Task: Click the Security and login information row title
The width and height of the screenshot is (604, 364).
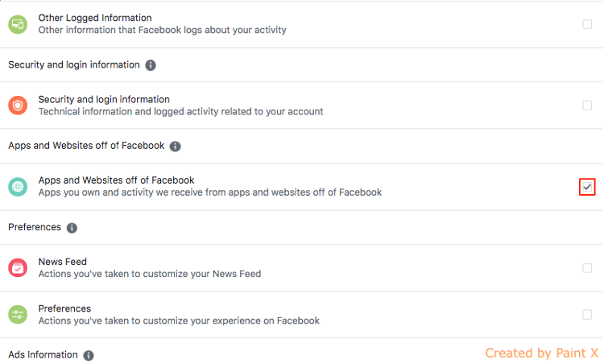Action: (104, 99)
